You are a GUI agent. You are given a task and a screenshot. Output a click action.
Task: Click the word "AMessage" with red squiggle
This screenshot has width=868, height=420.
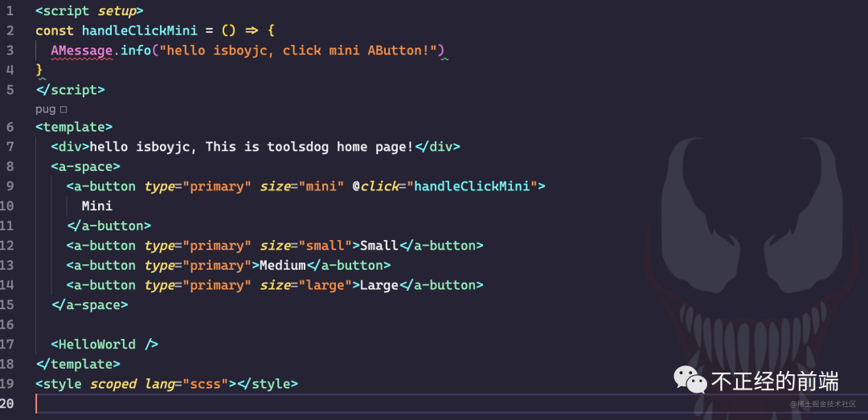click(x=81, y=51)
